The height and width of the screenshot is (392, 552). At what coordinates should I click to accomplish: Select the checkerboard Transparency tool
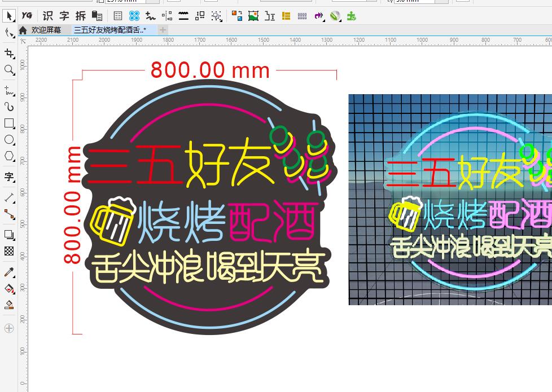pos(9,251)
